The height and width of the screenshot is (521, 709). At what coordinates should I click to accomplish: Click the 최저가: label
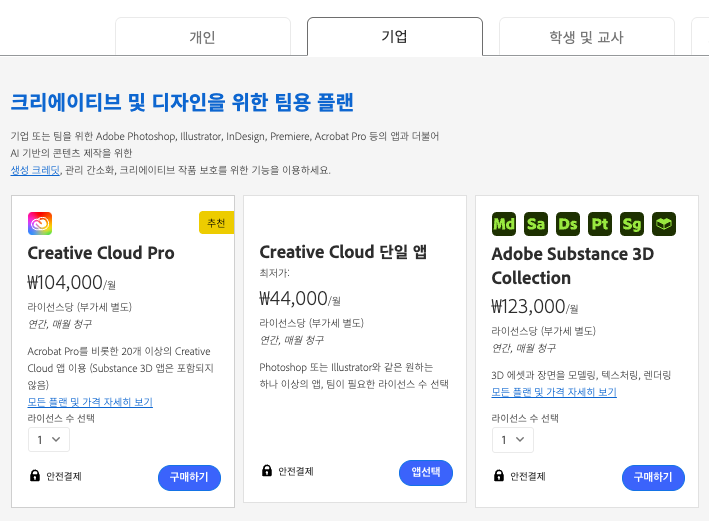pos(274,273)
